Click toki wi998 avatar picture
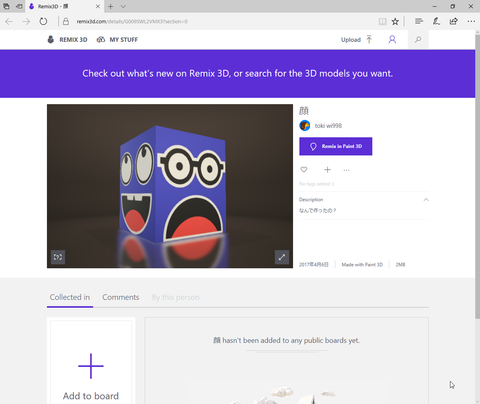Viewport: 480px width, 404px height. pos(305,126)
